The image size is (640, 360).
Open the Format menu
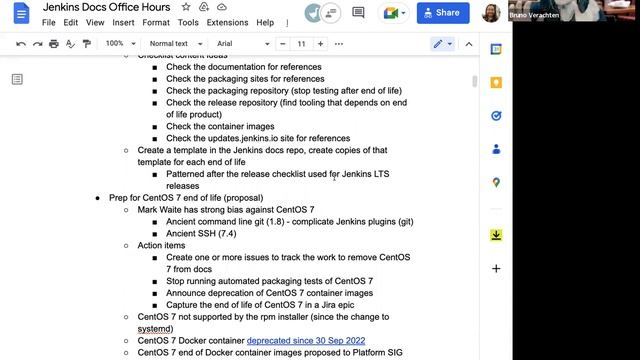point(156,22)
